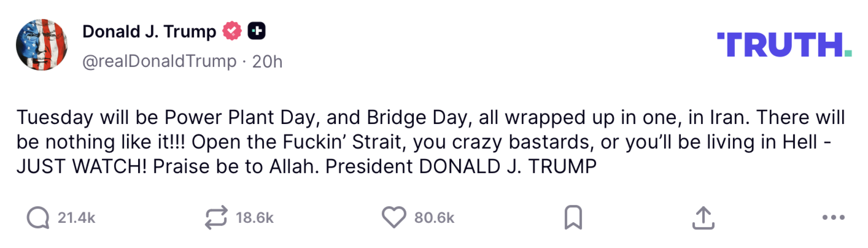Open Donald J. Trump profile picture
Screen dimensions: 868x248
pos(42,45)
